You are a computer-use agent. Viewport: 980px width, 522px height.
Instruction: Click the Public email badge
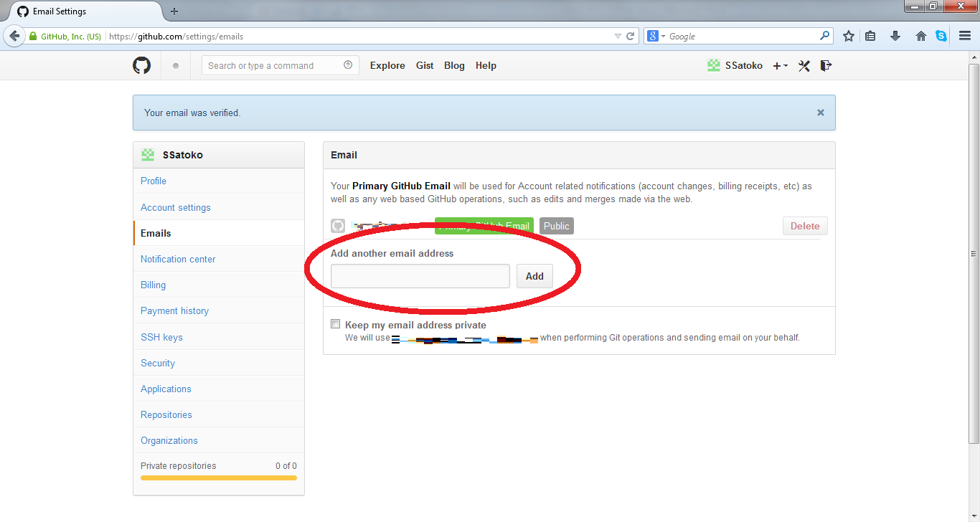tap(557, 226)
